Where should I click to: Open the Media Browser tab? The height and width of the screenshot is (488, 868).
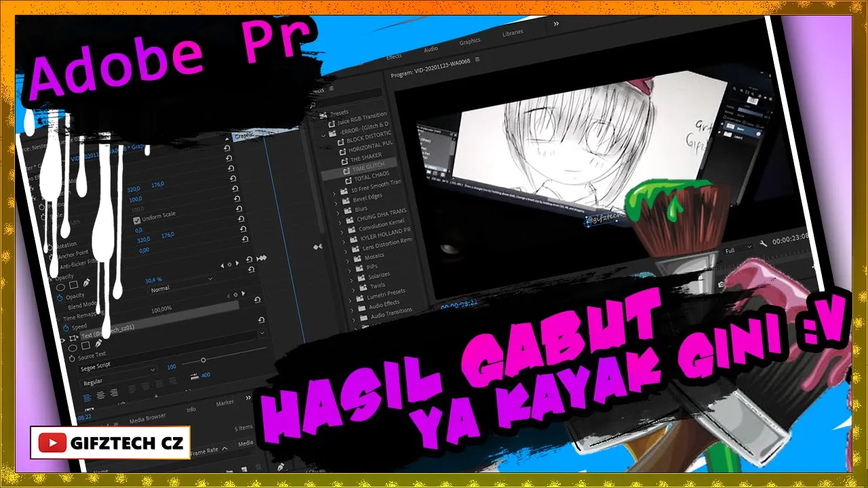[147, 417]
